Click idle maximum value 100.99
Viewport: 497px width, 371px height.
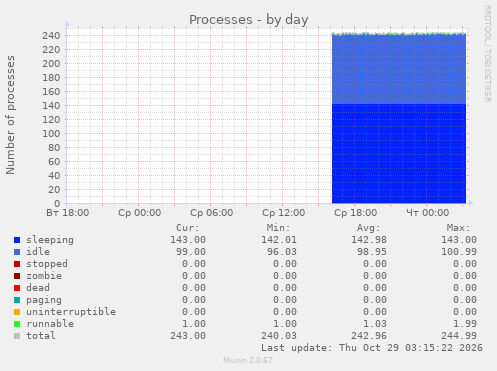459,252
